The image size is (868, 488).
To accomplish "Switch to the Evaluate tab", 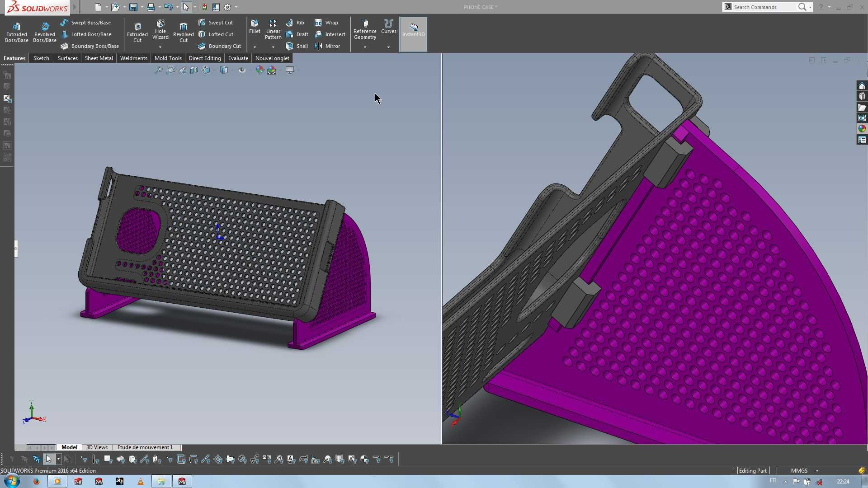I will coord(238,58).
